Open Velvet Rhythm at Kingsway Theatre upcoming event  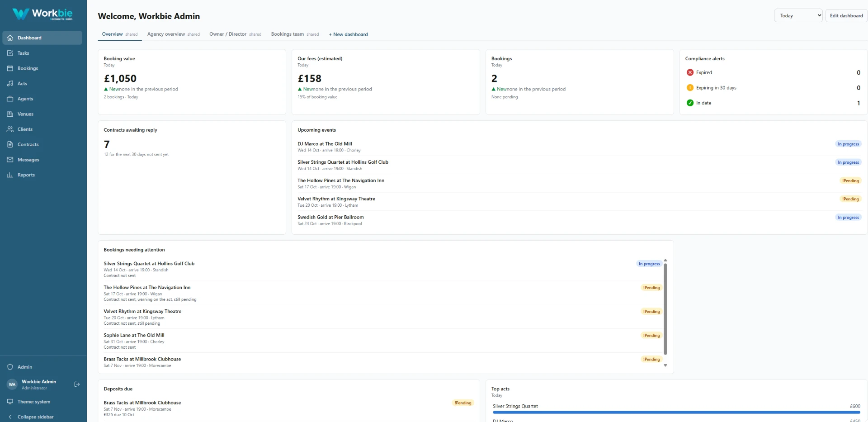click(x=579, y=202)
